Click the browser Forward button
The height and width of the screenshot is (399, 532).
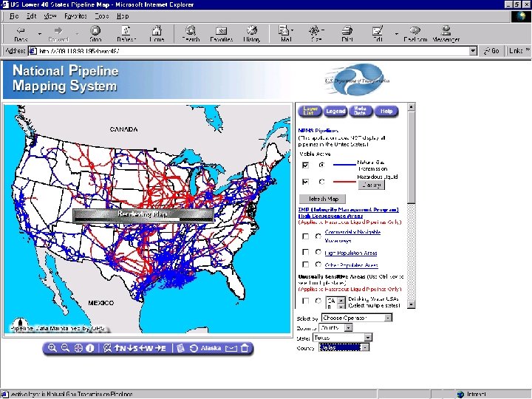[x=58, y=33]
